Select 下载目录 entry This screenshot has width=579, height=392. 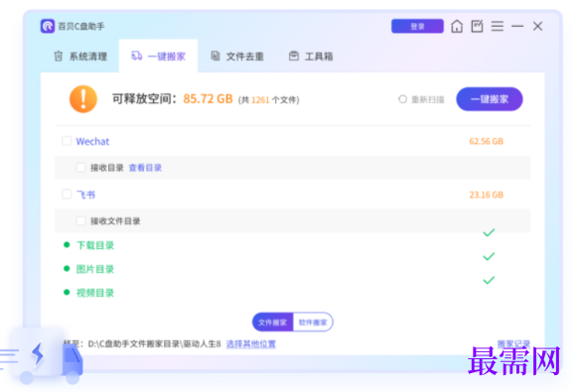click(x=95, y=245)
